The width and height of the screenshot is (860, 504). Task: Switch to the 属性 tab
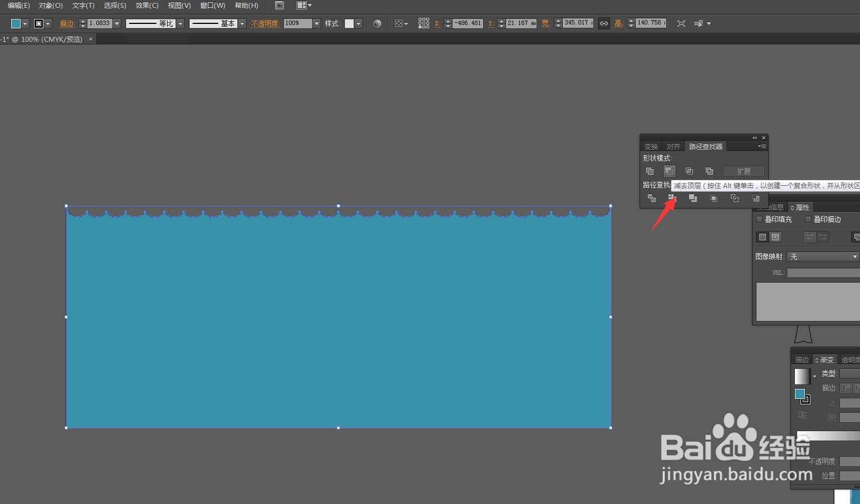[800, 207]
